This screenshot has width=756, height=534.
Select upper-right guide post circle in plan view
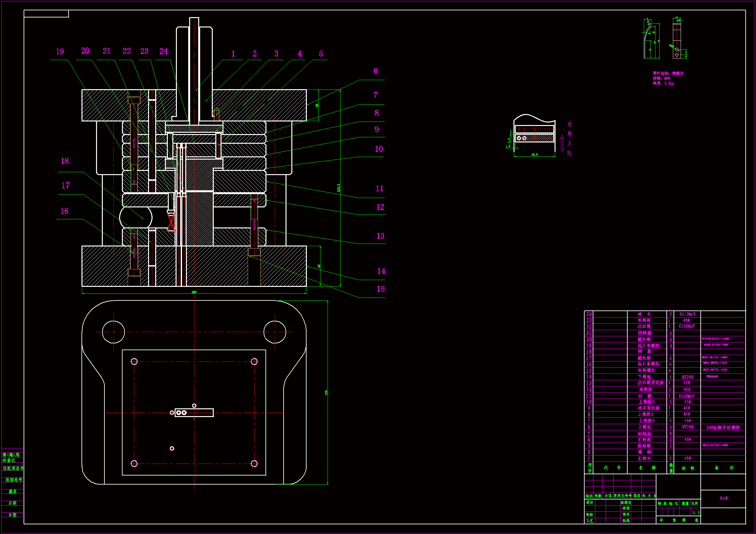click(275, 332)
